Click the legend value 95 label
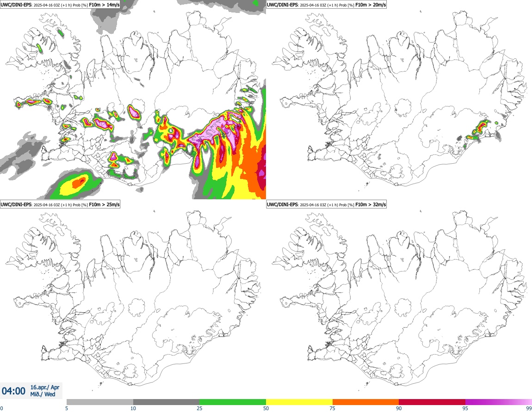The width and height of the screenshot is (532, 412). tap(465, 408)
